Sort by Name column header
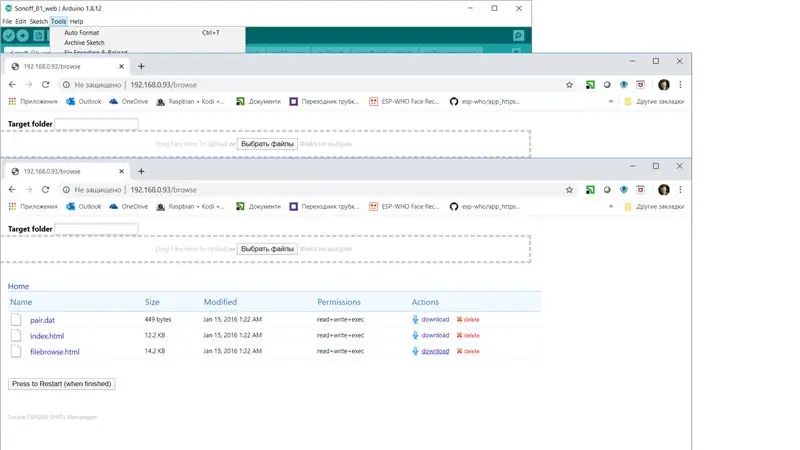 point(21,302)
